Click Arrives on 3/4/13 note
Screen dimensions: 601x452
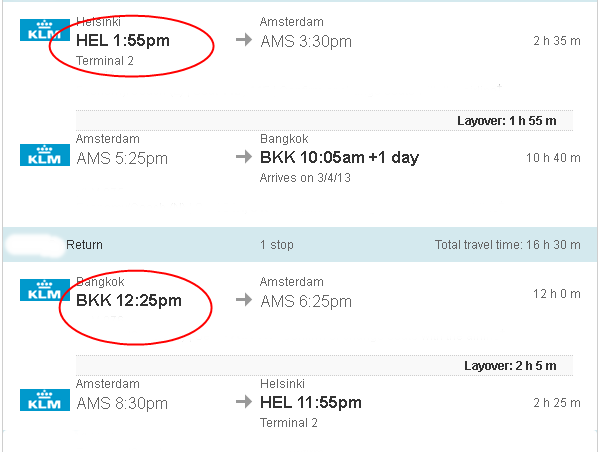coord(305,178)
